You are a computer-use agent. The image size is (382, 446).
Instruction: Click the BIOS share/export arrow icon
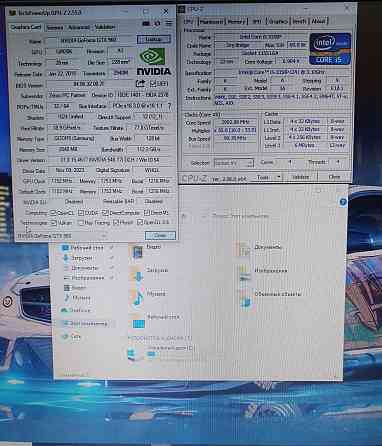coord(140,83)
